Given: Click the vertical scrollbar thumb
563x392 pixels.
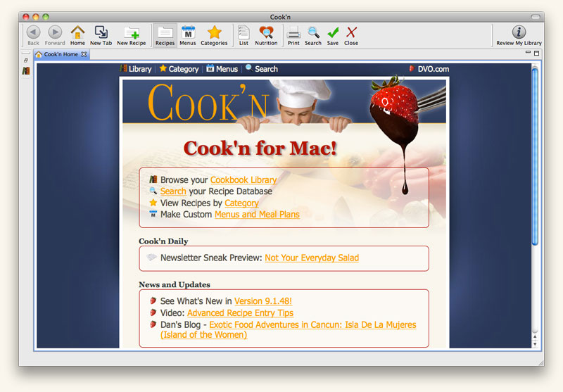Looking at the screenshot, I should coord(535,156).
